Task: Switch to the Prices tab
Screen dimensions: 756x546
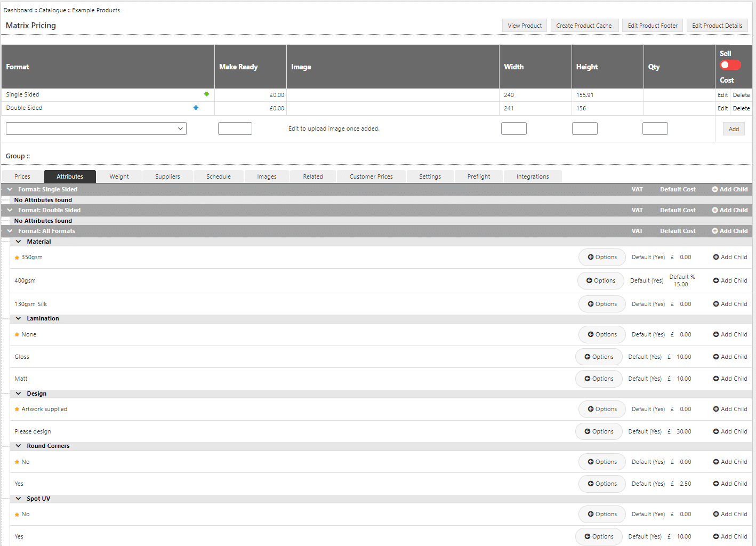Action: (x=22, y=176)
